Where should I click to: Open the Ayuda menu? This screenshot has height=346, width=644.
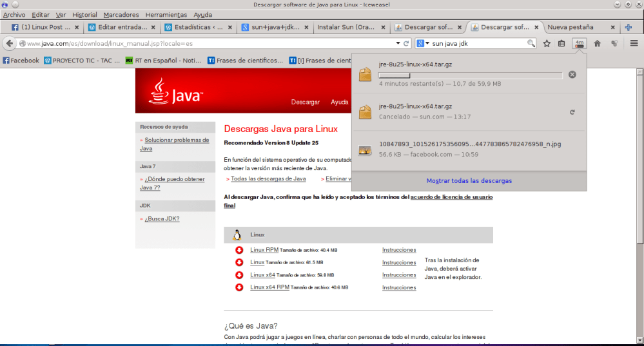pos(202,15)
